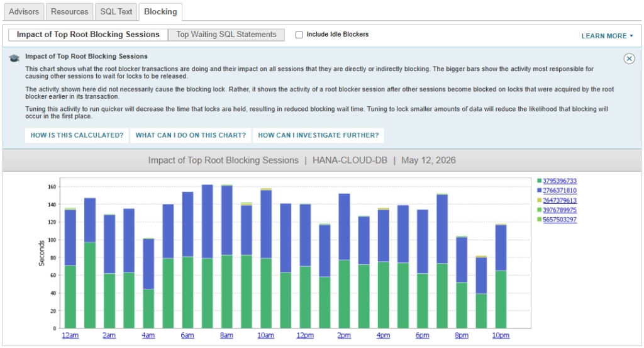Image resolution: width=644 pixels, height=348 pixels.
Task: Drill into the 2am axis label
Action: click(x=109, y=335)
